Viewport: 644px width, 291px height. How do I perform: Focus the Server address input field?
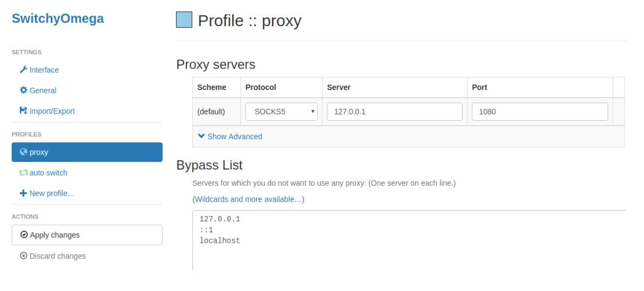[x=395, y=112]
